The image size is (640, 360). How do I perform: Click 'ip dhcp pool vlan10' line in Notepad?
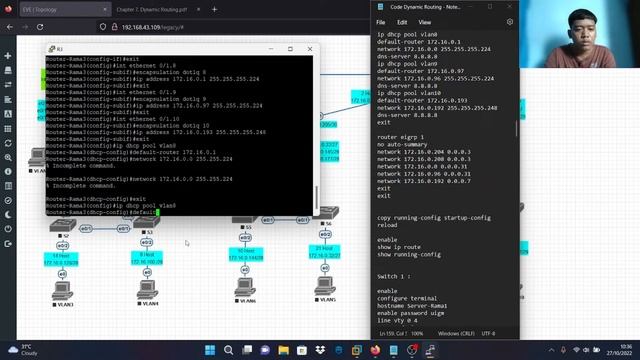pyautogui.click(x=409, y=93)
